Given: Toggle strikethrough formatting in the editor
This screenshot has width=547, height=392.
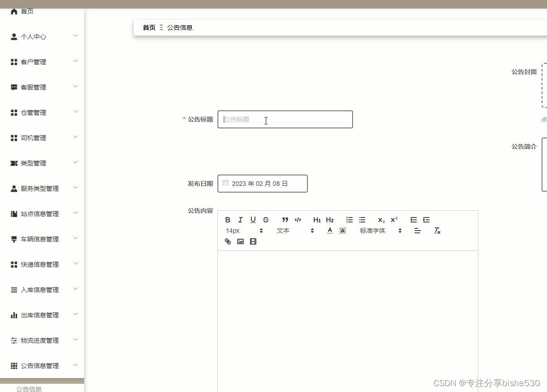Looking at the screenshot, I should coord(266,220).
